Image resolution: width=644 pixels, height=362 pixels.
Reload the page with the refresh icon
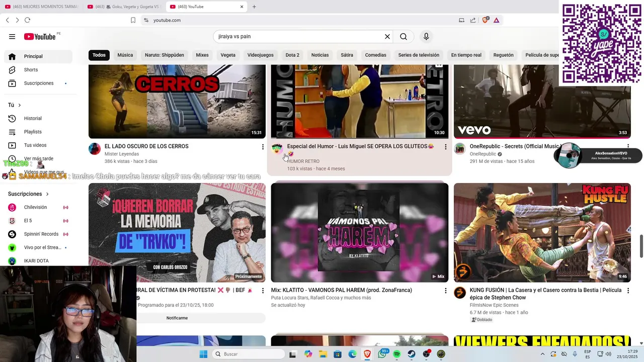[27, 20]
